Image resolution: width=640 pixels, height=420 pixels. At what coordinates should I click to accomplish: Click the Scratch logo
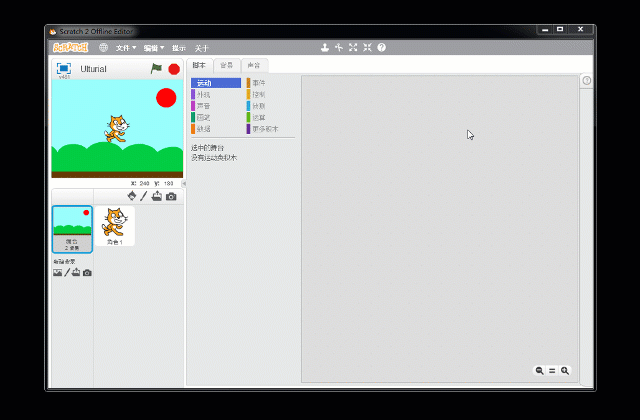click(x=71, y=47)
